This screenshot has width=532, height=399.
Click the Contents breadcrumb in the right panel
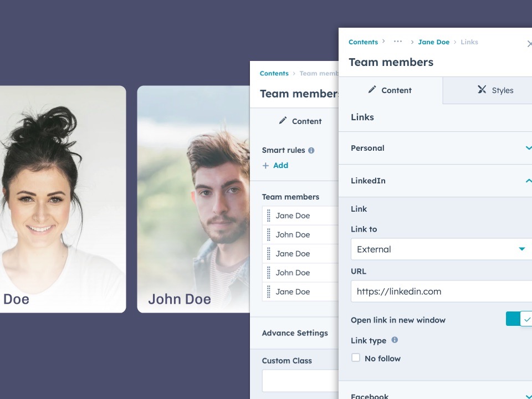(x=363, y=42)
